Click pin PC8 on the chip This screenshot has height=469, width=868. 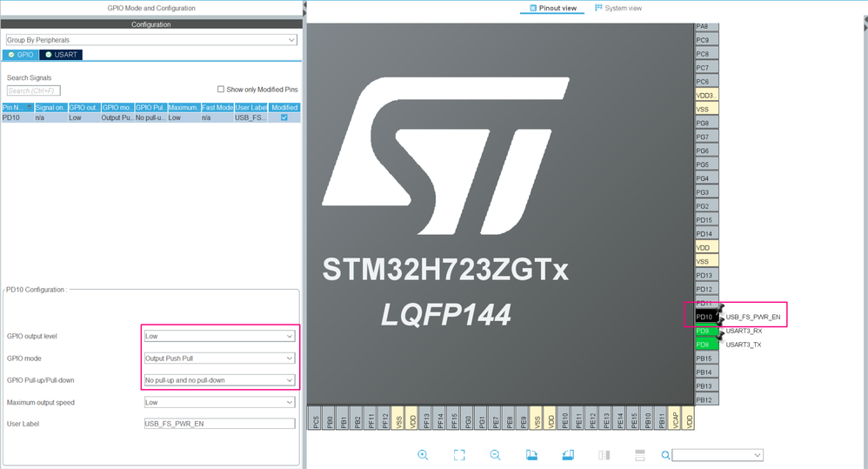point(706,54)
